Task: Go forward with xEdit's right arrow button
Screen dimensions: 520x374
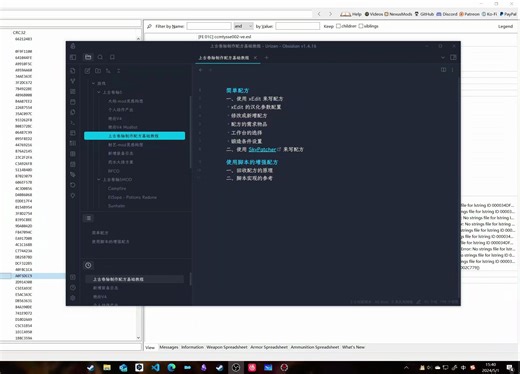Action: (x=330, y=14)
